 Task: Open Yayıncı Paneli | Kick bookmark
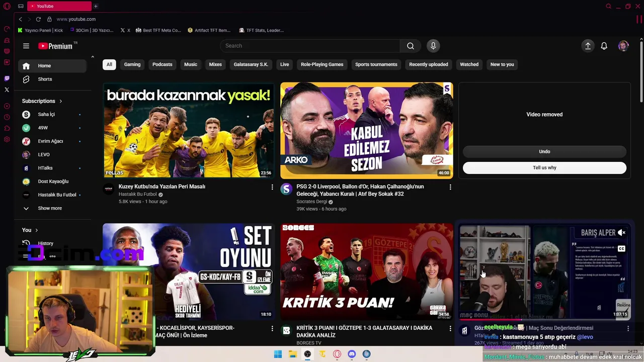tap(40, 30)
